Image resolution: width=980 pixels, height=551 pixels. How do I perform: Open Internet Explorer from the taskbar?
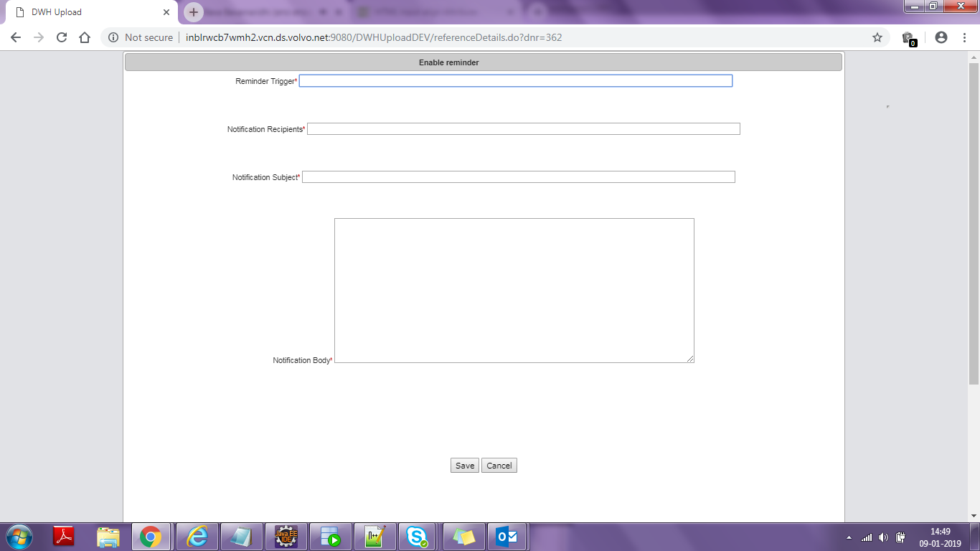coord(197,537)
